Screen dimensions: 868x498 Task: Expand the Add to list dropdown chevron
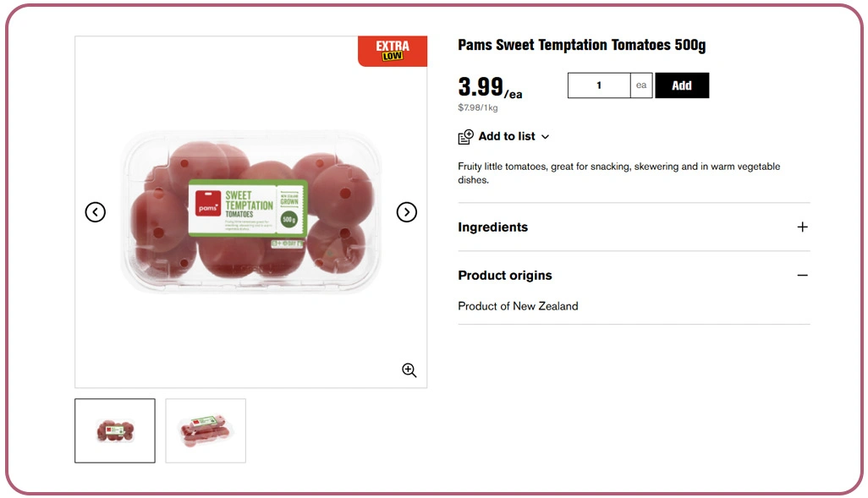(x=544, y=136)
